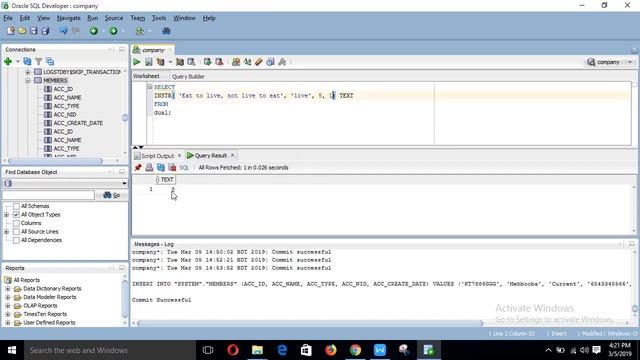The height and width of the screenshot is (360, 640).
Task: Click the Explain Plan icon
Action: pyautogui.click(x=160, y=62)
